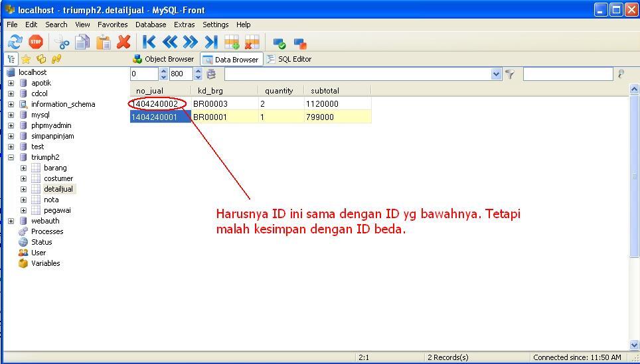This screenshot has width=640, height=364.
Task: Switch to the Object Browser tab
Action: (164, 59)
